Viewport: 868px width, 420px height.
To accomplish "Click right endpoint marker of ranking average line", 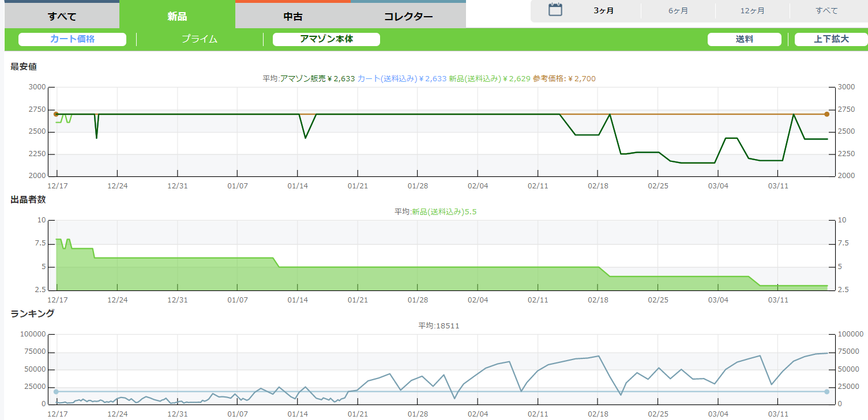I will (826, 392).
